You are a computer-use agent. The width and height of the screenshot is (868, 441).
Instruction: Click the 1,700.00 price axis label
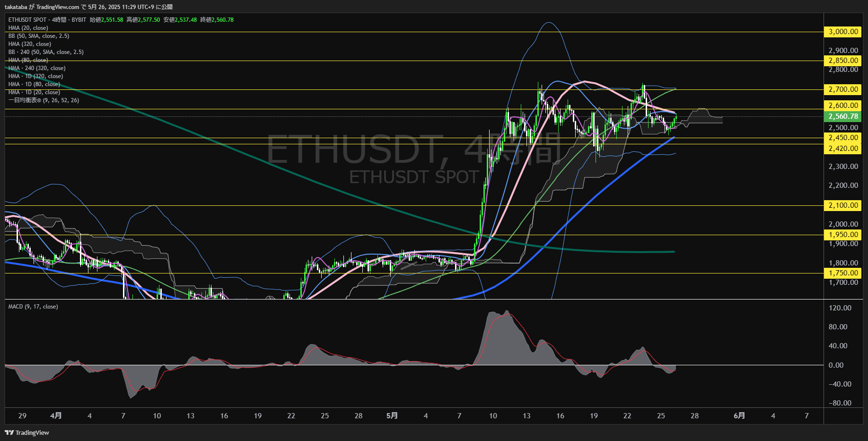tap(843, 282)
